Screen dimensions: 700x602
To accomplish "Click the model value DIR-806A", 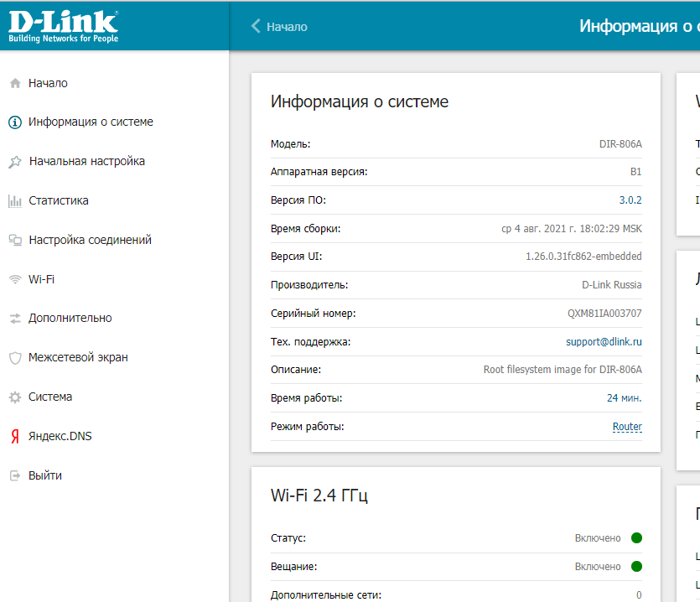I will click(620, 144).
